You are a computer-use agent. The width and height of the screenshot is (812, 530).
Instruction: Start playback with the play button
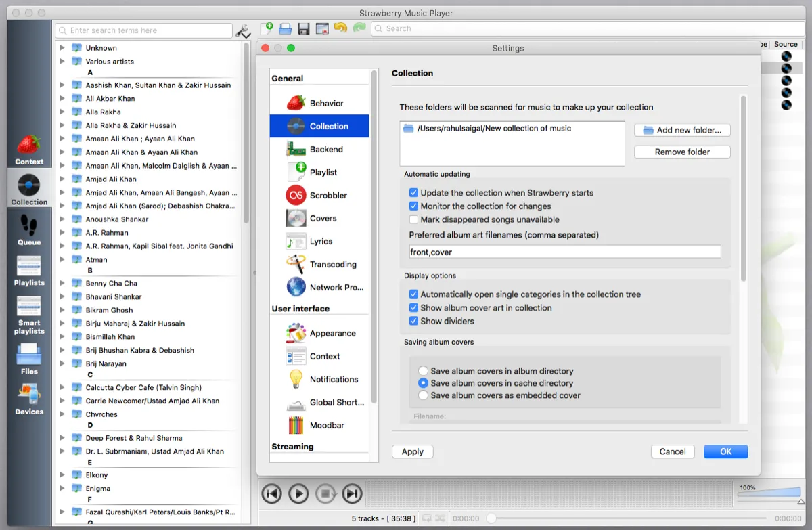click(298, 494)
